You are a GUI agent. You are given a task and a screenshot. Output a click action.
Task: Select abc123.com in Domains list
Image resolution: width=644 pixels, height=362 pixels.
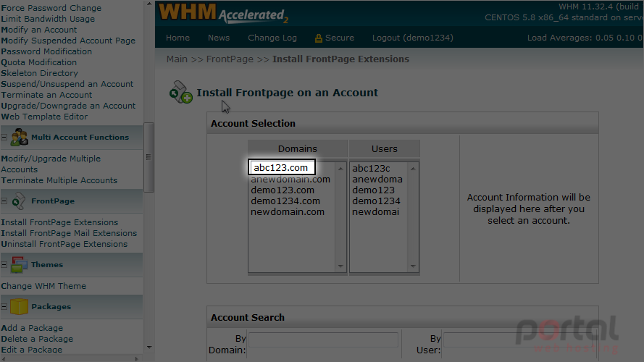[x=282, y=167]
